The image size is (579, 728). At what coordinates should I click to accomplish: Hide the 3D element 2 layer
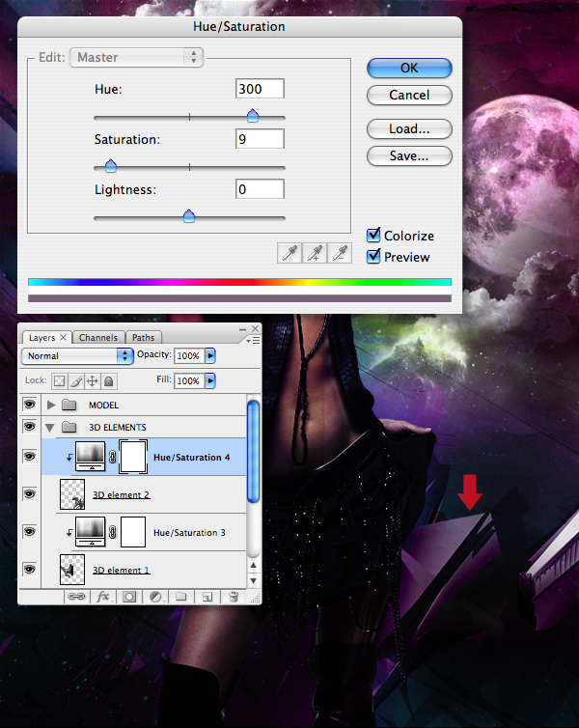click(29, 494)
